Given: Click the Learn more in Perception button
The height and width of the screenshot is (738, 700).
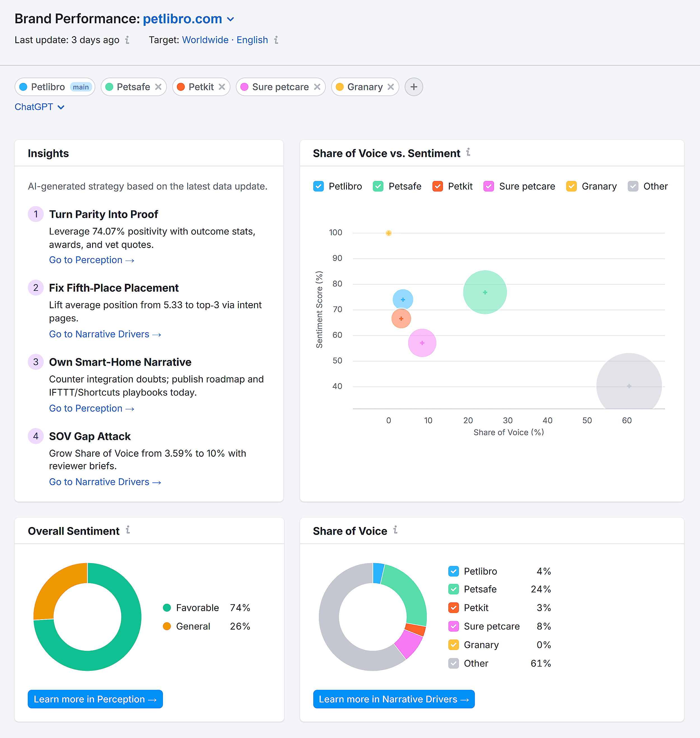Looking at the screenshot, I should 95,699.
